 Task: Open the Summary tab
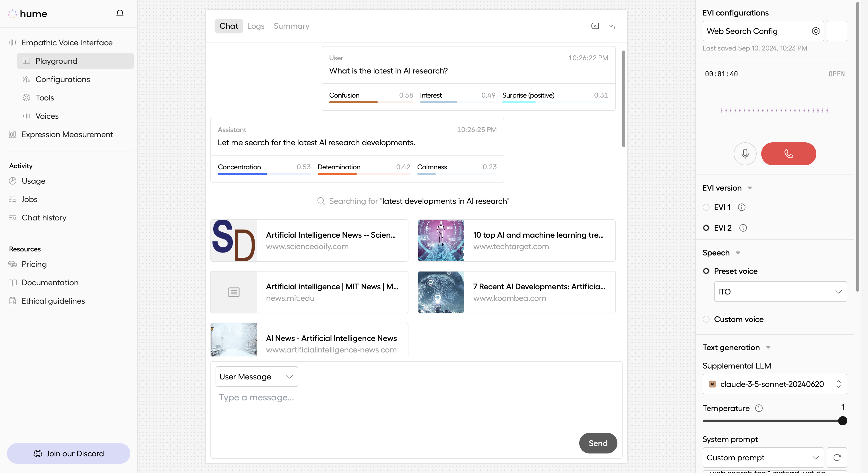tap(291, 26)
